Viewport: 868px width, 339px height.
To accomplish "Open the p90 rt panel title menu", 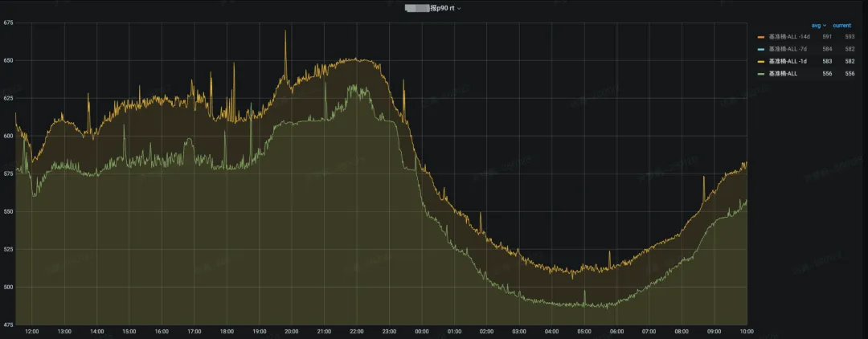I will [x=433, y=8].
